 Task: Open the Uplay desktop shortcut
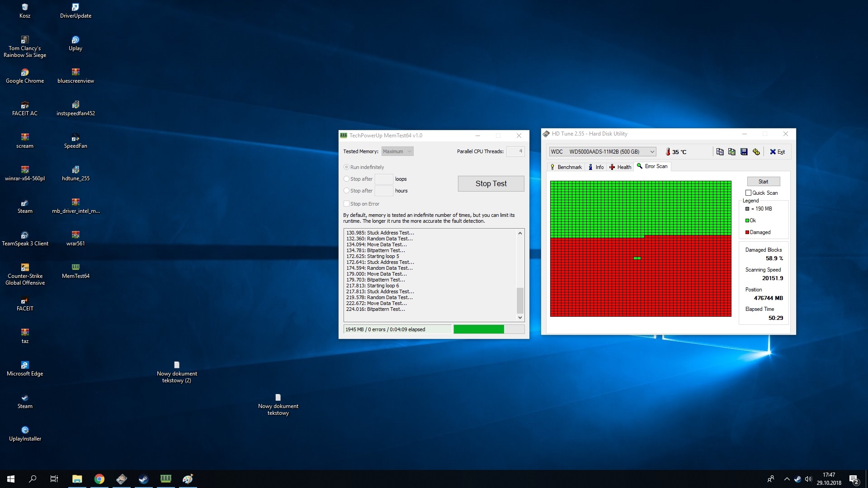(x=75, y=43)
